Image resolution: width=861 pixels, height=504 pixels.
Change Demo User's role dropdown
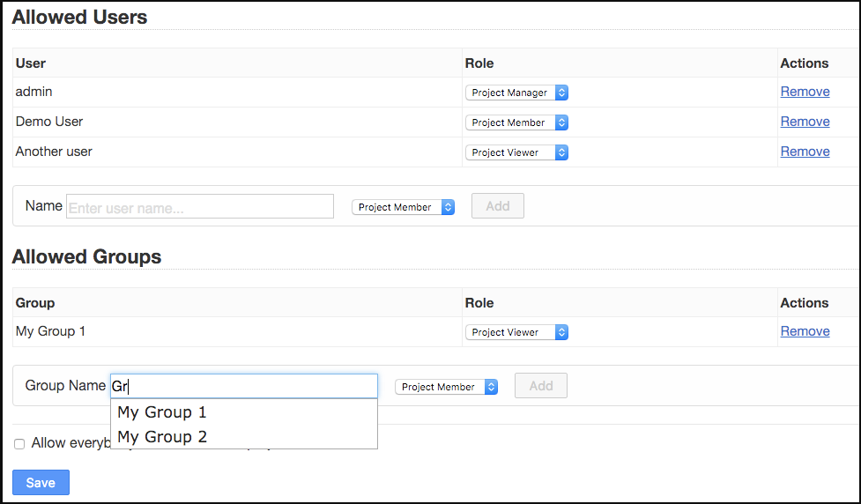coord(516,122)
